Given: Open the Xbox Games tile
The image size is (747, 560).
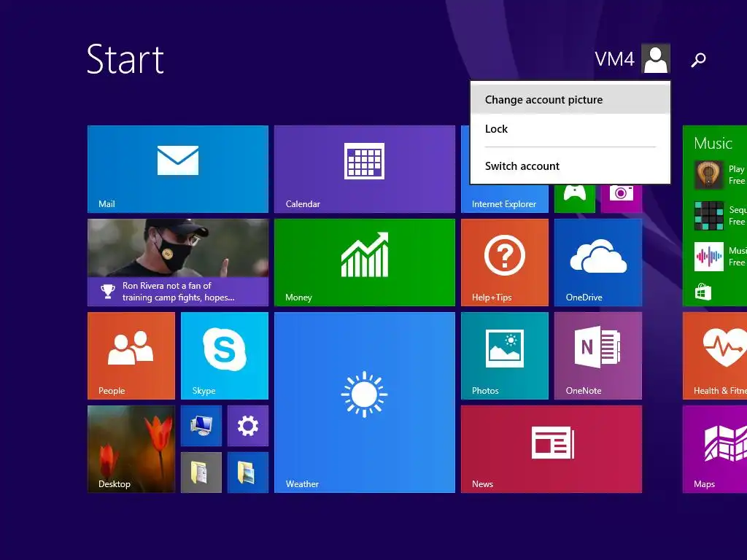Looking at the screenshot, I should point(575,198).
